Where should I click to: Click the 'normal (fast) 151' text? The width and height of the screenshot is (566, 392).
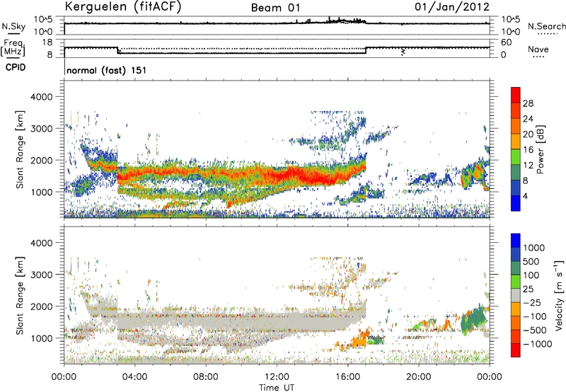107,70
